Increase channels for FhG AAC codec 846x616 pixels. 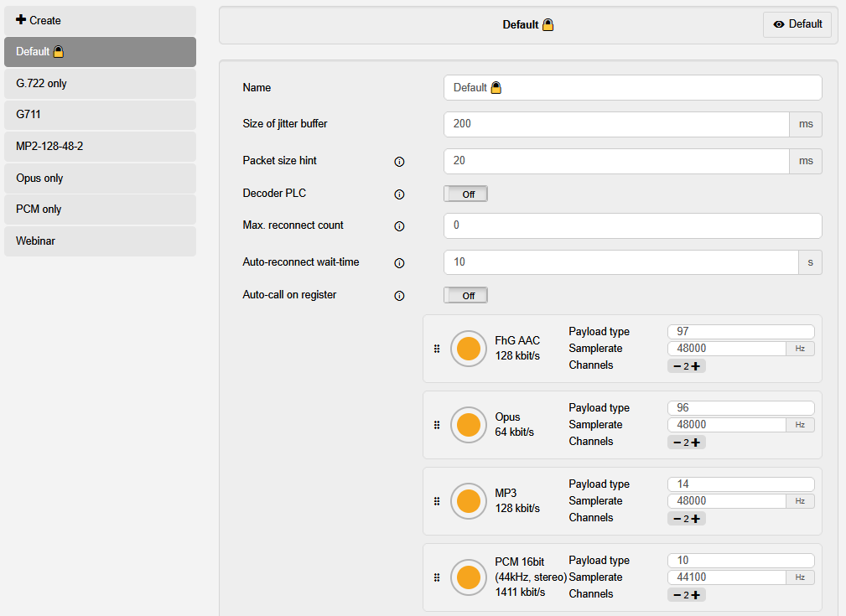(696, 366)
